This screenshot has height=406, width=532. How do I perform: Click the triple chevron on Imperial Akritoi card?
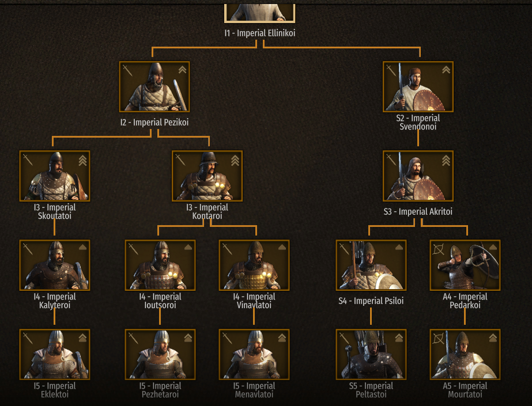pyautogui.click(x=446, y=160)
